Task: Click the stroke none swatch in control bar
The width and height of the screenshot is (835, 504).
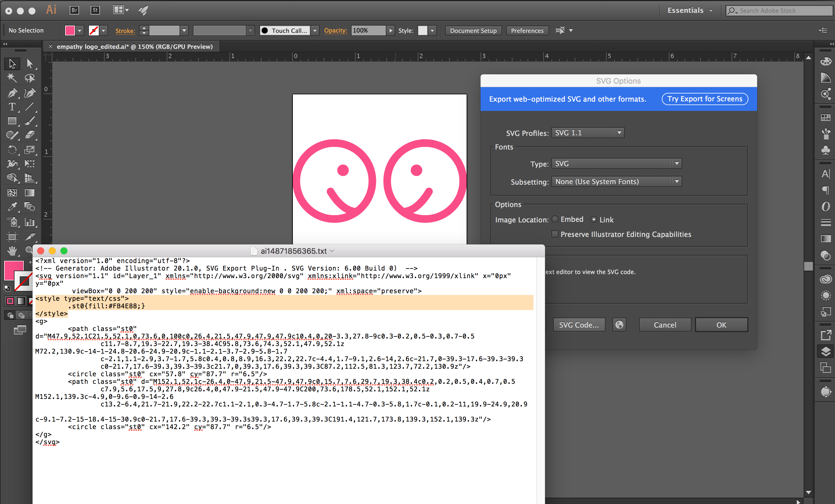Action: [94, 30]
